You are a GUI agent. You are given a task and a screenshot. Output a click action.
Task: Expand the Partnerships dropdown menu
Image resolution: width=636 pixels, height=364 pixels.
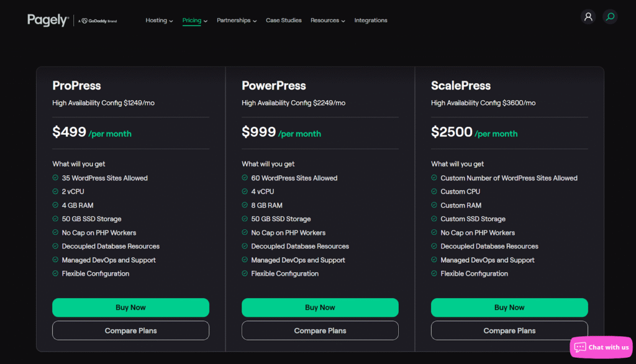pos(237,20)
